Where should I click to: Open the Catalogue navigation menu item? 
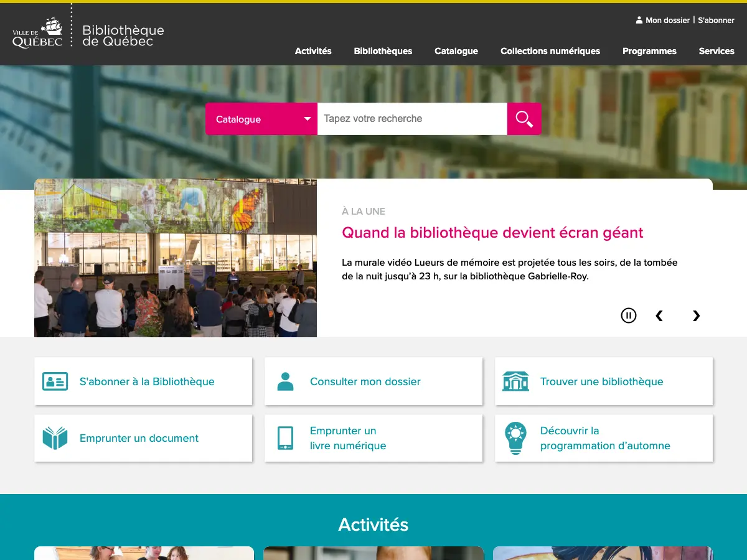(456, 51)
